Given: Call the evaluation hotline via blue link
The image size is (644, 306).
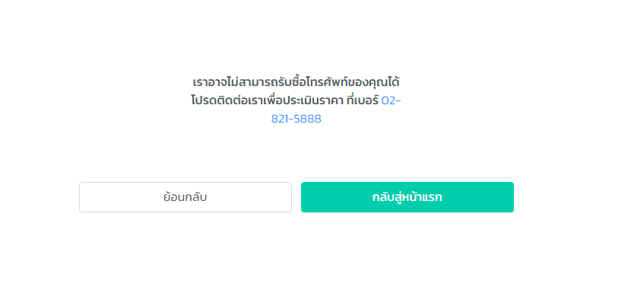Looking at the screenshot, I should tap(296, 119).
